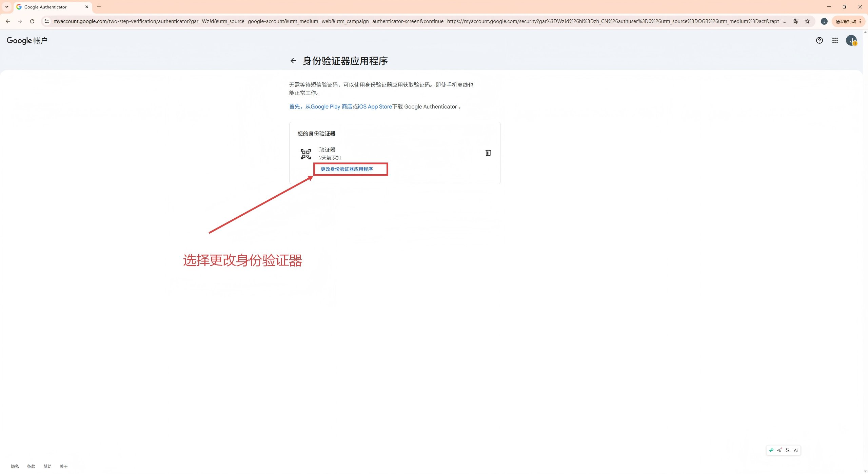View site information icon in address bar
868x474 pixels.
[x=47, y=21]
